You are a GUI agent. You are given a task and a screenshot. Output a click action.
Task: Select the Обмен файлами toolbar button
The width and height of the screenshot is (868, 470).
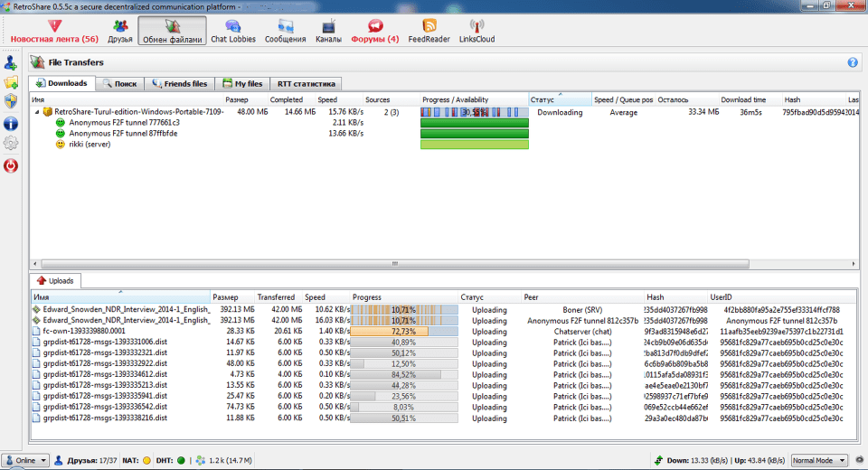click(x=172, y=31)
